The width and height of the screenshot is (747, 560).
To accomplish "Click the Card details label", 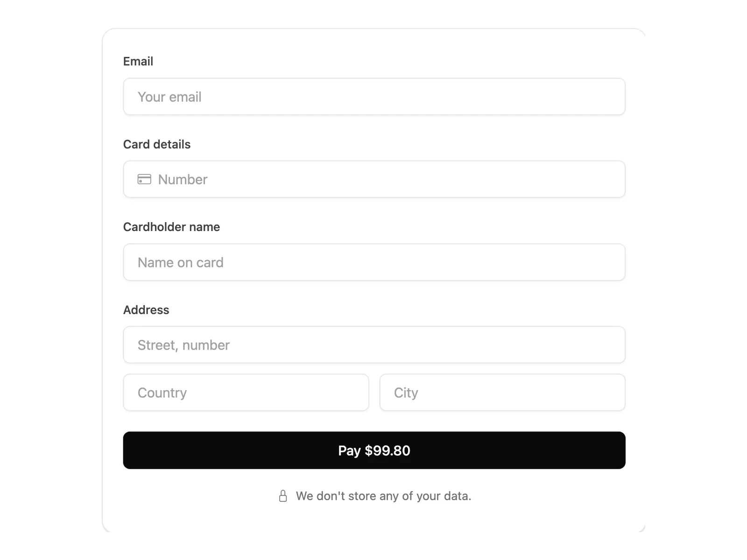I will coord(157,144).
